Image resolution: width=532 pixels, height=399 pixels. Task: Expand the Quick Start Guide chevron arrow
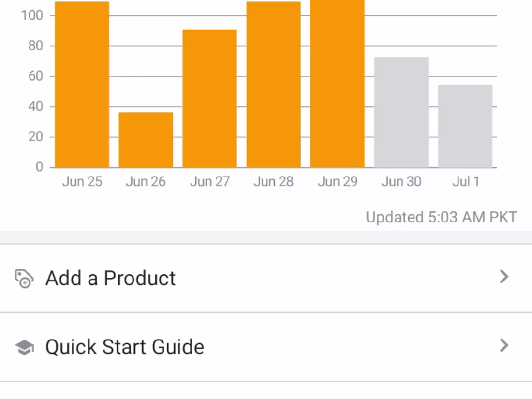pyautogui.click(x=504, y=345)
